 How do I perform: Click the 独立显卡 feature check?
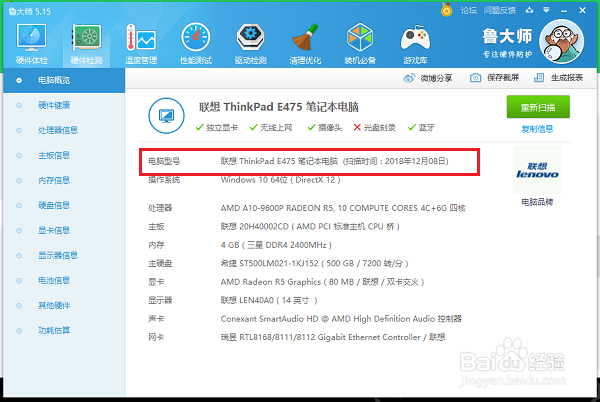coord(217,127)
